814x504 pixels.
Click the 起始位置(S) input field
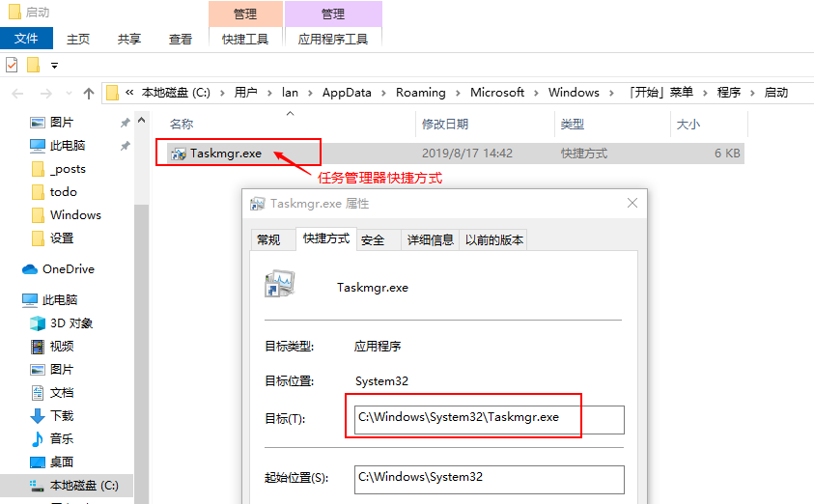(489, 479)
